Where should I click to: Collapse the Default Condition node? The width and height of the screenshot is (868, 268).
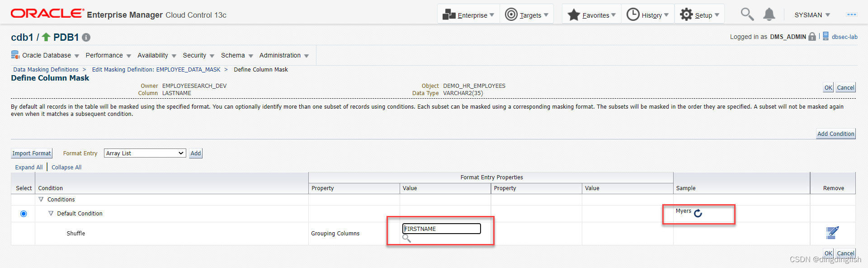51,213
